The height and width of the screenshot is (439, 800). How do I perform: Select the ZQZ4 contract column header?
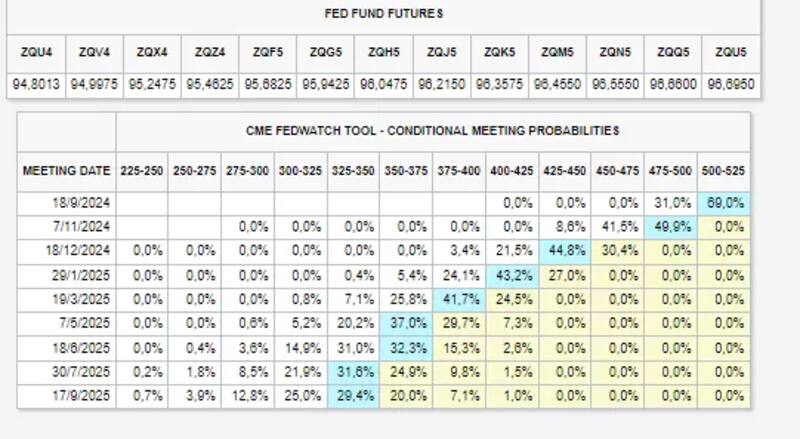click(x=210, y=51)
